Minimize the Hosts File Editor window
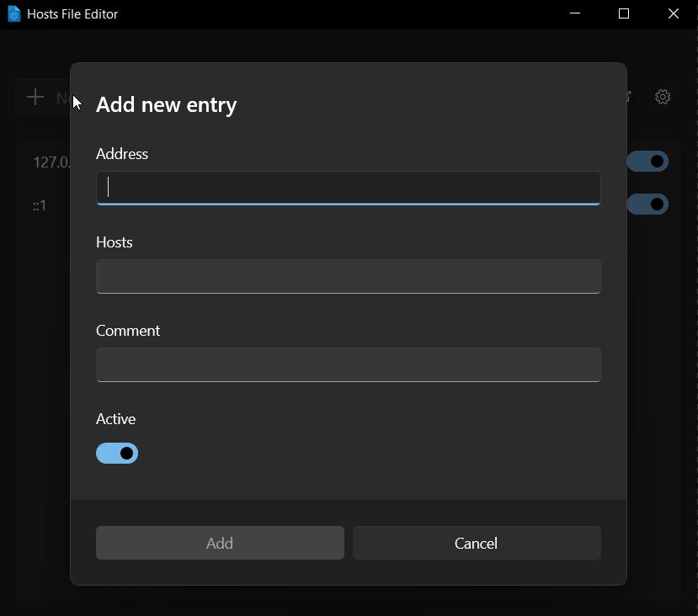The image size is (698, 616). [x=575, y=13]
